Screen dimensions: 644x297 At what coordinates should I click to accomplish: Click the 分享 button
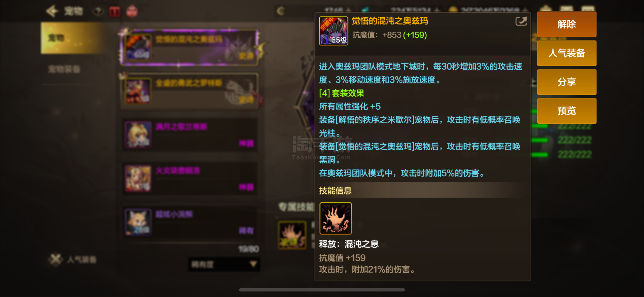(567, 82)
